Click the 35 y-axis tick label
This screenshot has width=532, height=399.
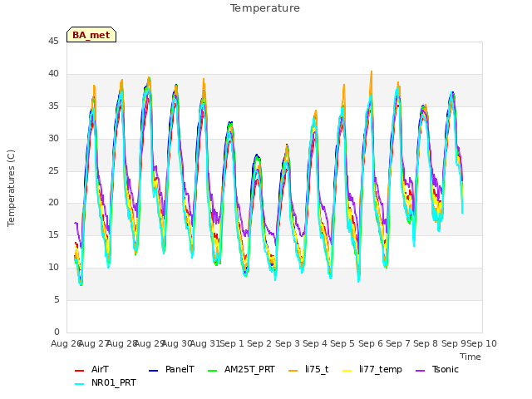pyautogui.click(x=53, y=106)
